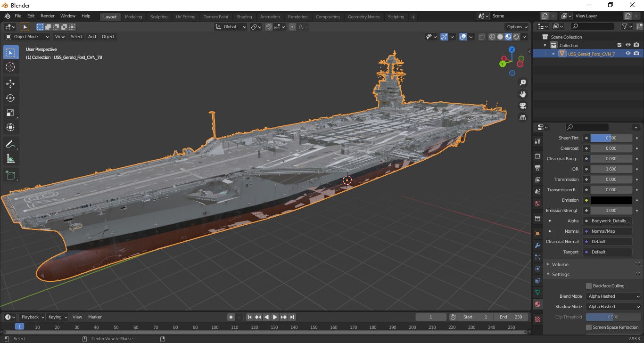Select the Select Box tool
The width and height of the screenshot is (644, 343).
click(x=10, y=53)
